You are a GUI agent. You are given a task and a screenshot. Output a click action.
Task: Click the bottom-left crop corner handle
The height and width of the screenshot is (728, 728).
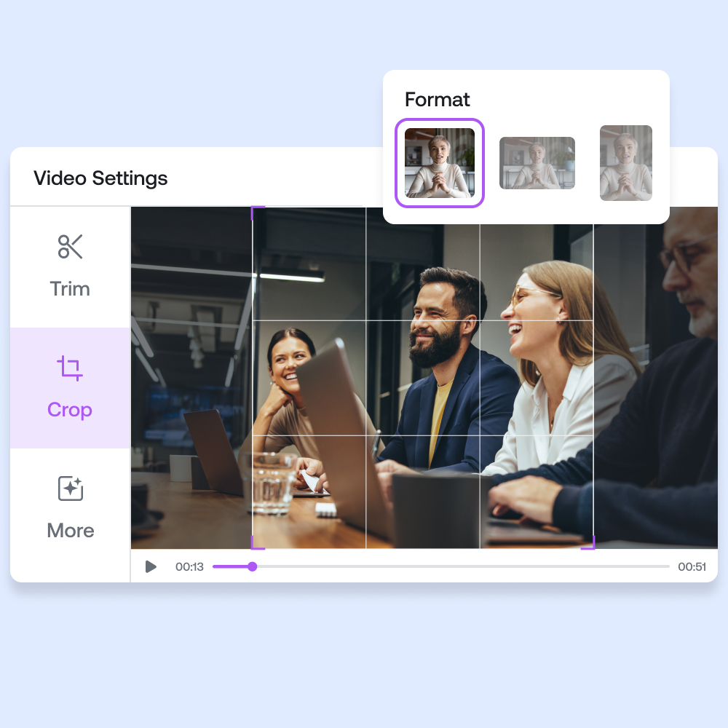(x=255, y=545)
